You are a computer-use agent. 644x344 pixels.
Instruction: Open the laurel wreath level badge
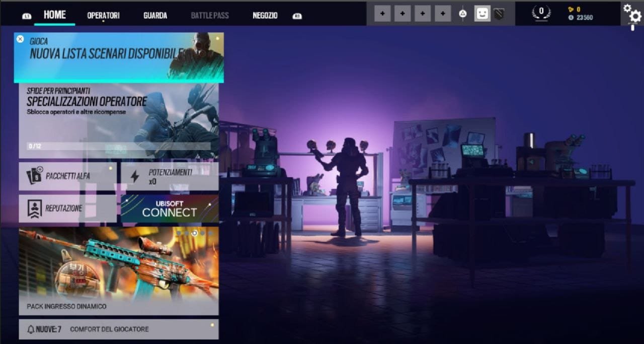tap(541, 13)
